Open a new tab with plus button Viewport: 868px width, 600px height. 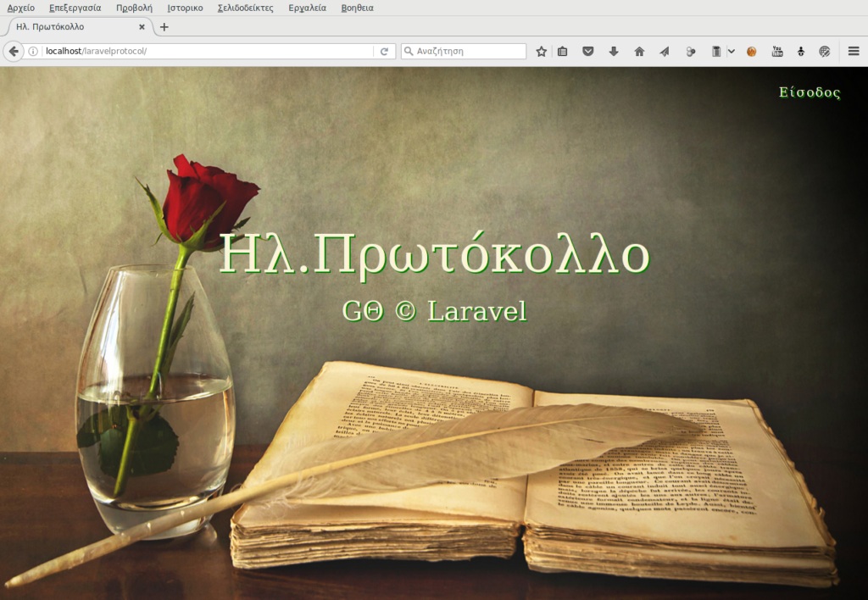[x=164, y=27]
